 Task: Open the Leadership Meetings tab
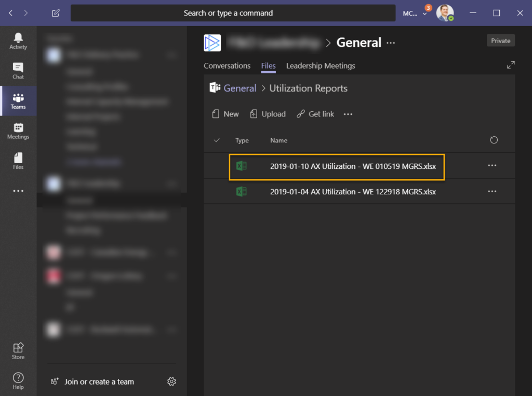pyautogui.click(x=321, y=66)
